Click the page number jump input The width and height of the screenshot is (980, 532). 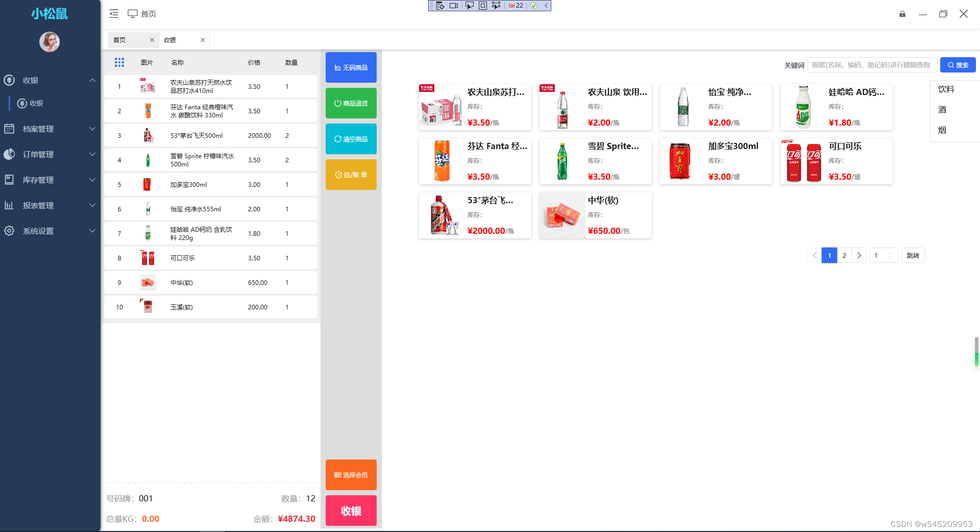(884, 255)
